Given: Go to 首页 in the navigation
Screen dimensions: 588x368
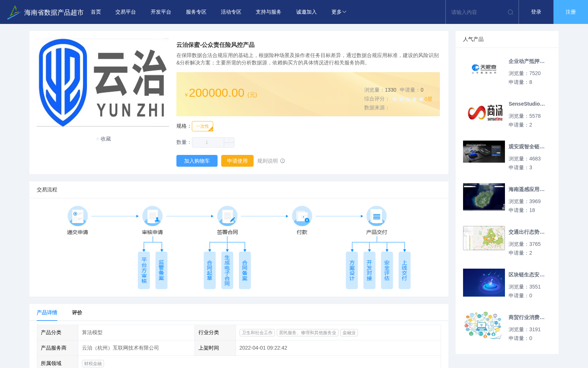Looking at the screenshot, I should pyautogui.click(x=96, y=12).
